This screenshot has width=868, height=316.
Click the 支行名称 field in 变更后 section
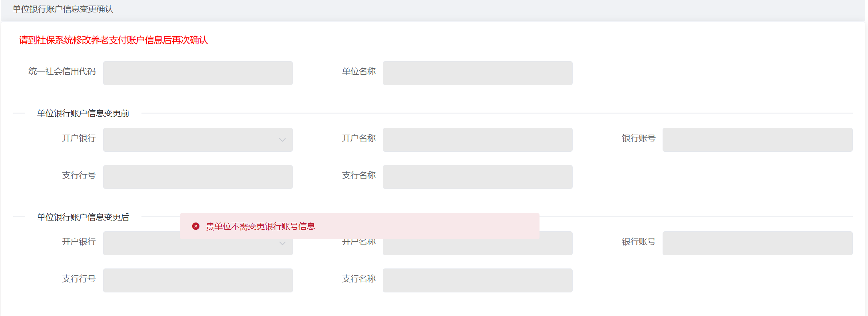[478, 280]
